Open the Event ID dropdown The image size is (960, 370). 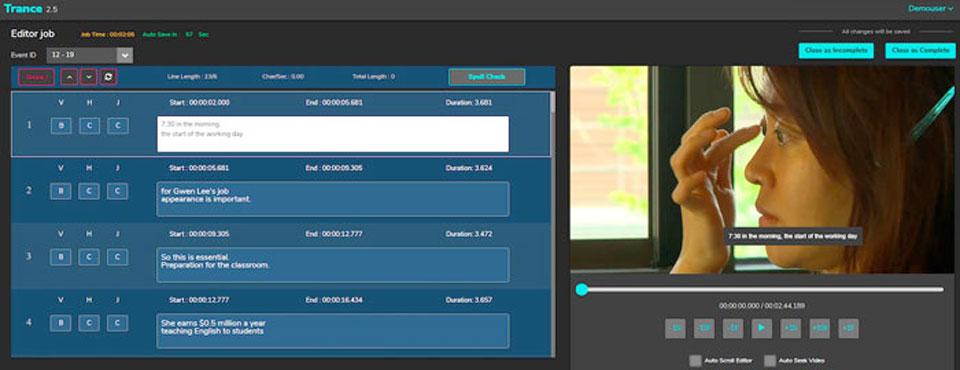(x=90, y=55)
